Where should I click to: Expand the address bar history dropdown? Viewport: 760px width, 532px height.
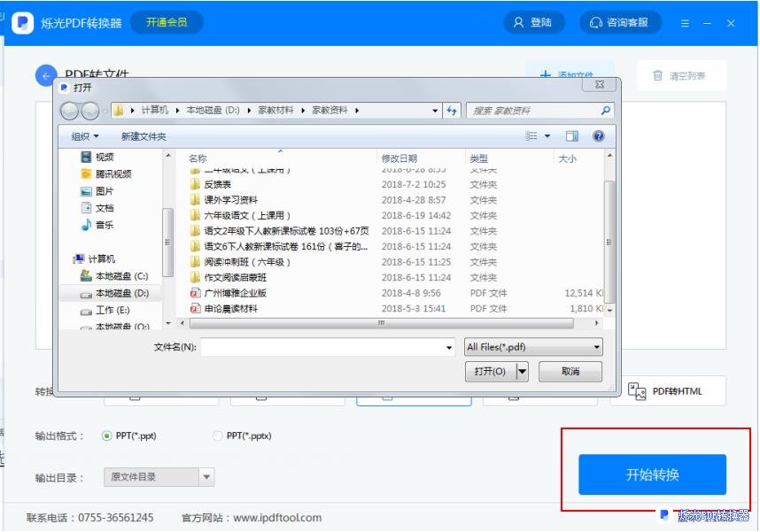click(x=435, y=111)
